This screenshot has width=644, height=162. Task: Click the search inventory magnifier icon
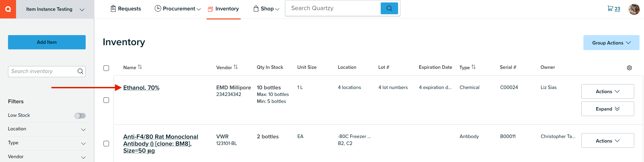tap(80, 71)
